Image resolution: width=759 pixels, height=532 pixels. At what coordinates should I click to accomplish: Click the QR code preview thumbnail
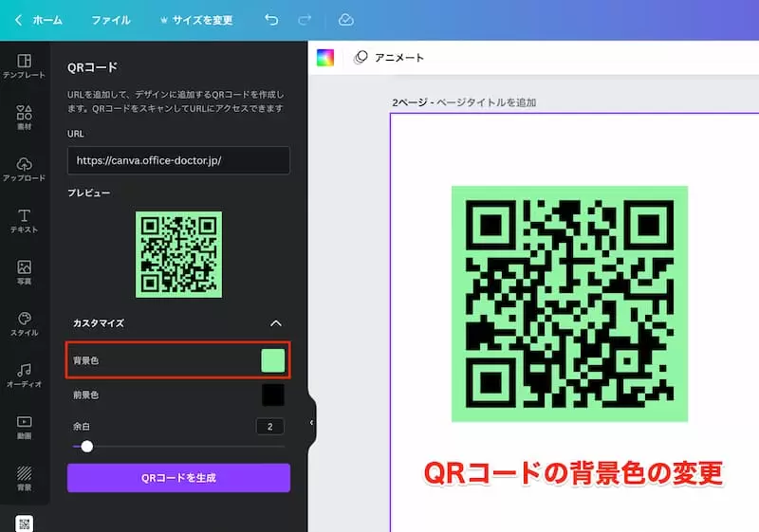point(178,254)
